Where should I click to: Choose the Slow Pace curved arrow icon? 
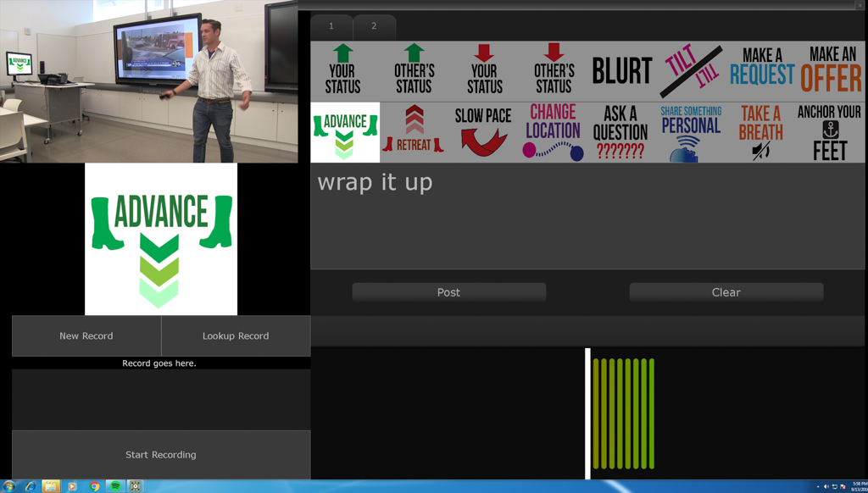(483, 131)
